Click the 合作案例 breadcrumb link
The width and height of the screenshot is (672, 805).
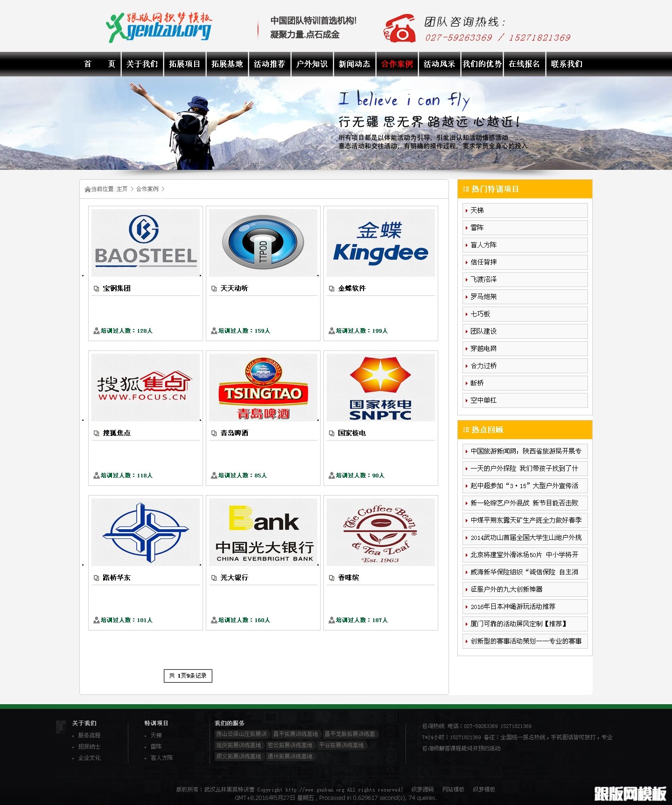147,189
